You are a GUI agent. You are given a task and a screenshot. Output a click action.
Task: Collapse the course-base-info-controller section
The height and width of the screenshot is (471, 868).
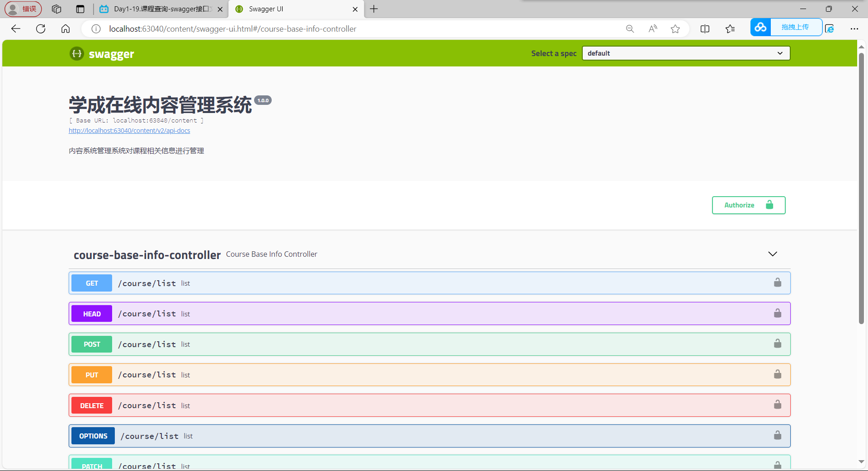click(x=773, y=254)
